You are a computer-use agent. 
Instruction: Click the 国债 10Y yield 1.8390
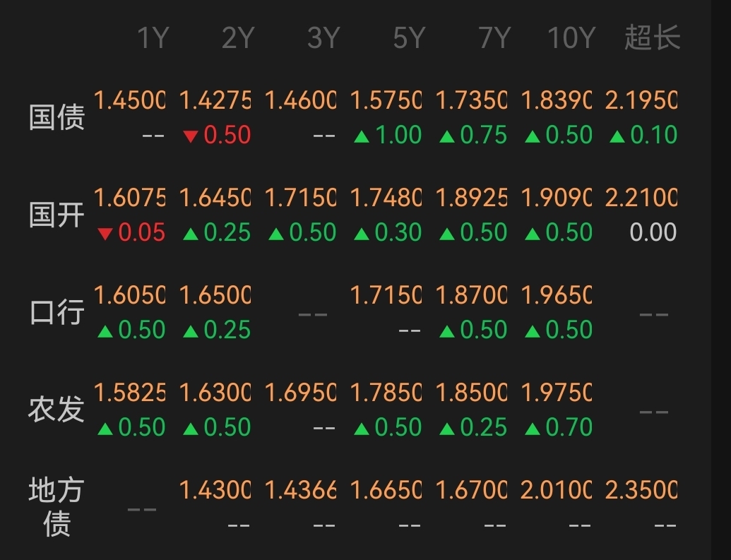[556, 100]
